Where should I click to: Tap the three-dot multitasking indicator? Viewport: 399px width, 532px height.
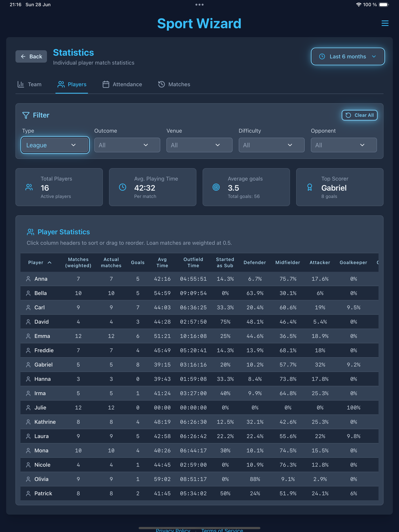pos(199,5)
